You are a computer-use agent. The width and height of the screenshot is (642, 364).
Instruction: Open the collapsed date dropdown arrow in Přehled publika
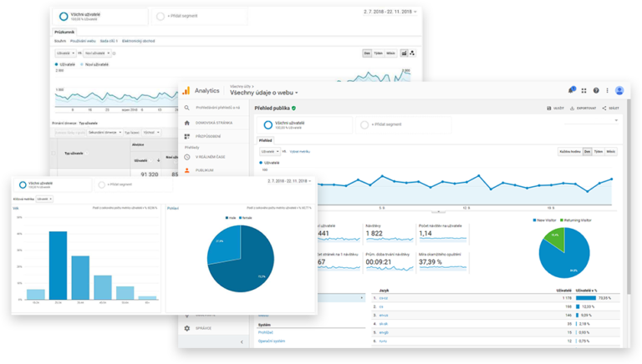(x=616, y=121)
